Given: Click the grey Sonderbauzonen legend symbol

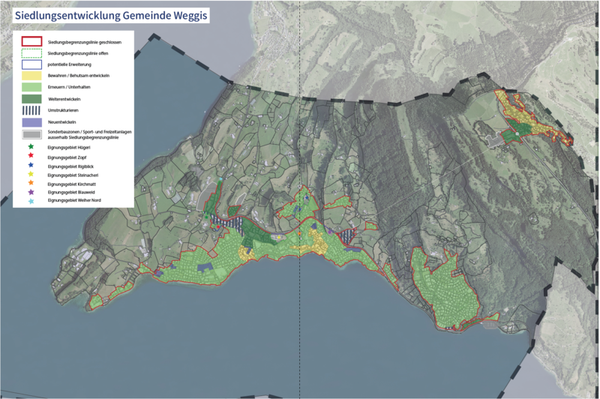Looking at the screenshot, I should pyautogui.click(x=32, y=134).
